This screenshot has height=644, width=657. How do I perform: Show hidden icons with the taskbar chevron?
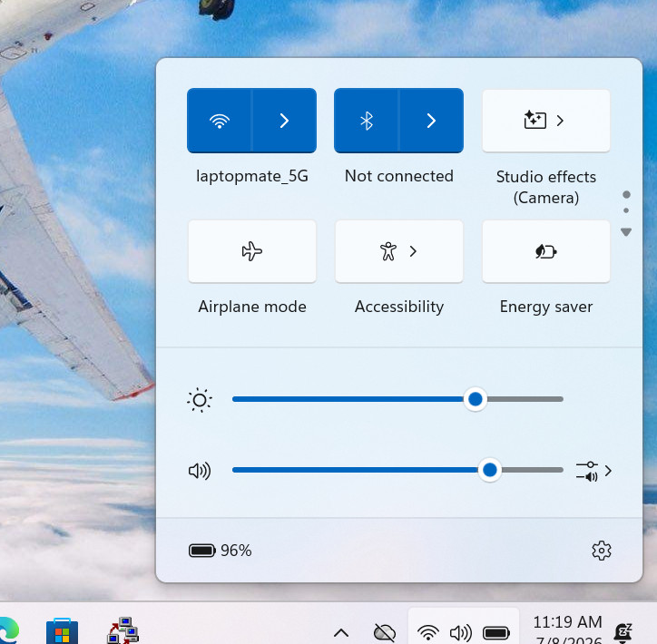(x=341, y=632)
